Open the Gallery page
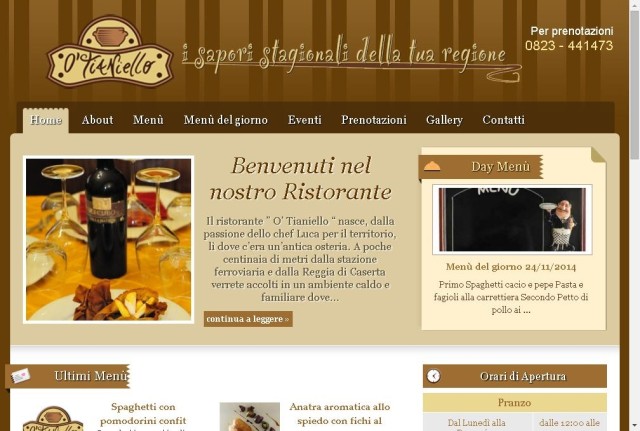640x431 pixels. click(x=444, y=120)
